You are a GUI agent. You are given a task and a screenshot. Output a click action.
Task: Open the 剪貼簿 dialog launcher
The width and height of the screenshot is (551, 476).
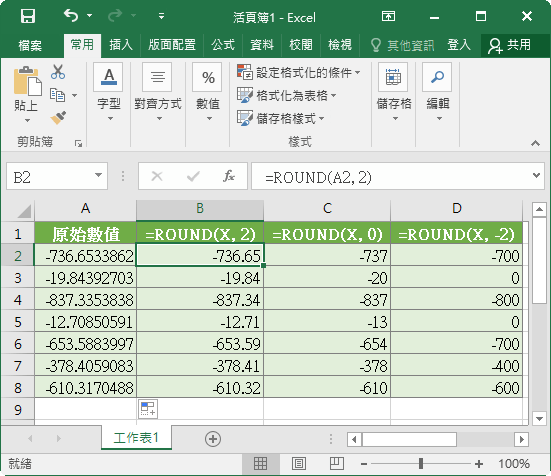(78, 143)
